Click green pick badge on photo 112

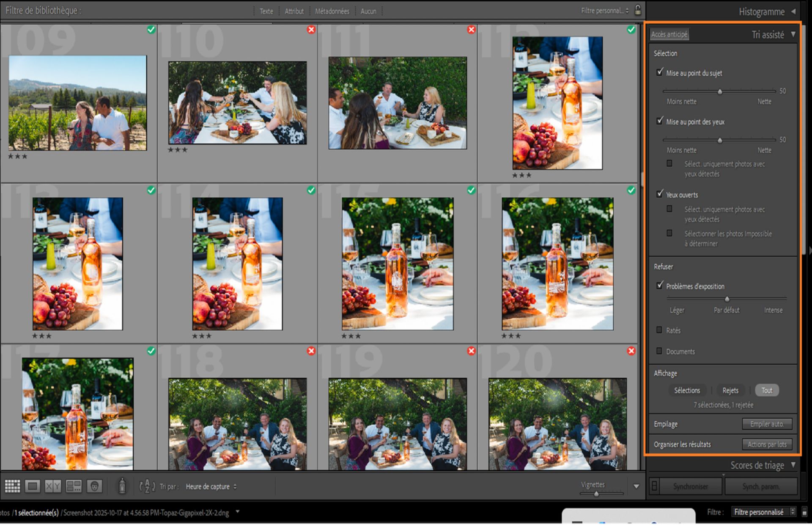point(631,30)
